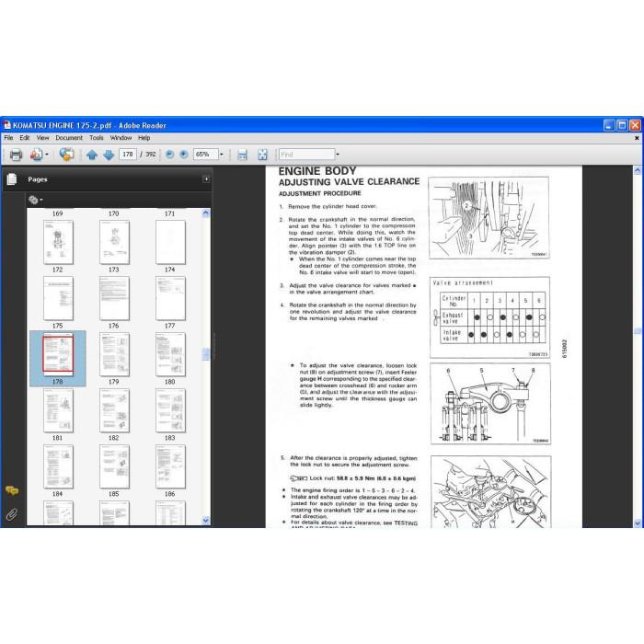Click the fit one full page icon
The image size is (644, 644).
(262, 155)
